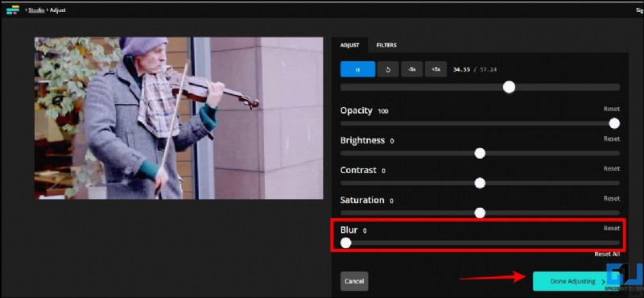Click the Saturation slider handle
This screenshot has width=644, height=298.
point(480,213)
